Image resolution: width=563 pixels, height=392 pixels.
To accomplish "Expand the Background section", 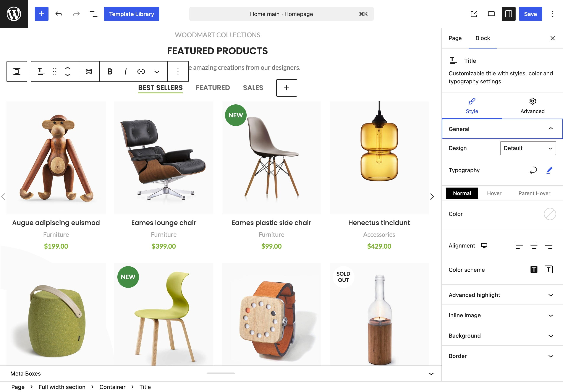I will pos(502,335).
